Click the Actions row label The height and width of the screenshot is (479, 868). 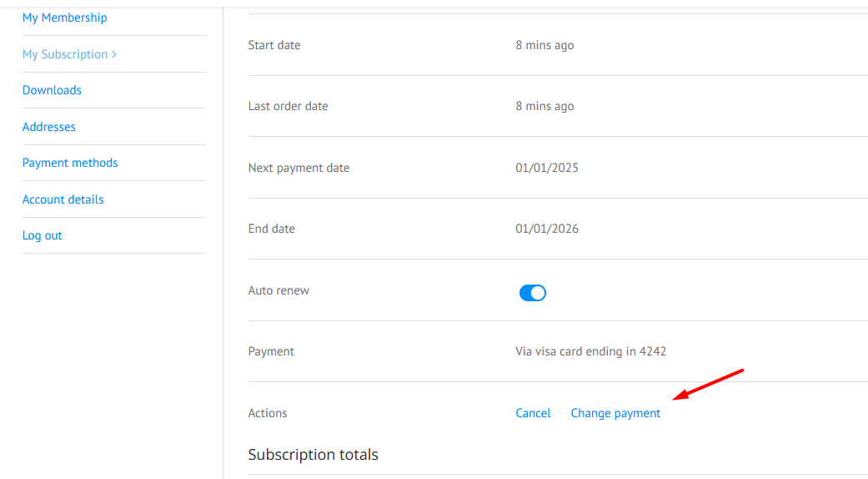pyautogui.click(x=268, y=413)
